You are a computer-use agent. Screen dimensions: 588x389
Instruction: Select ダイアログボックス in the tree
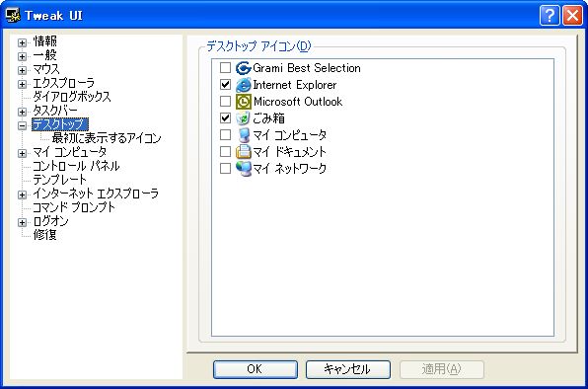click(x=72, y=97)
